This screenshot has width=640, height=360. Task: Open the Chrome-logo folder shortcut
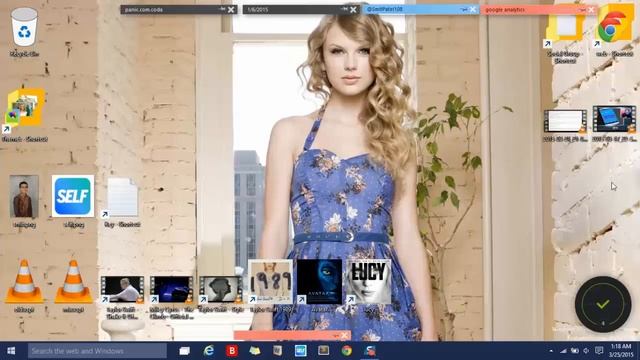[x=614, y=27]
